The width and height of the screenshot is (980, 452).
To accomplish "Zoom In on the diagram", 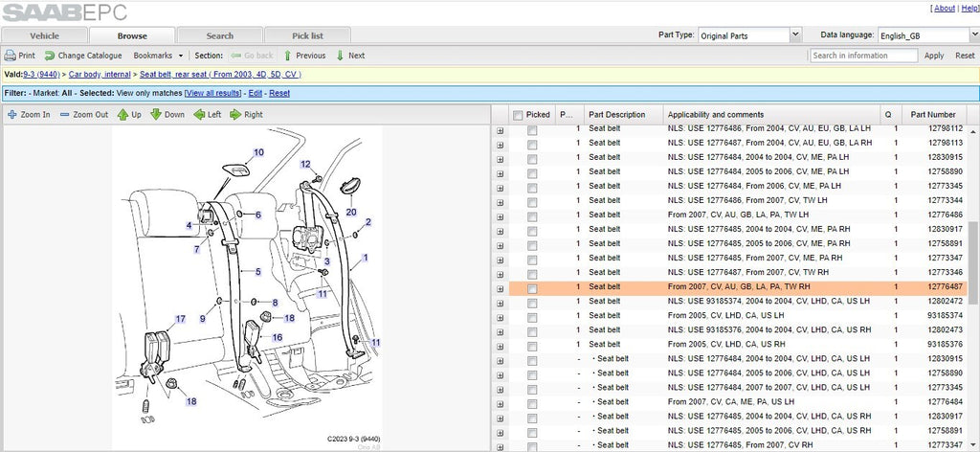I will click(29, 114).
